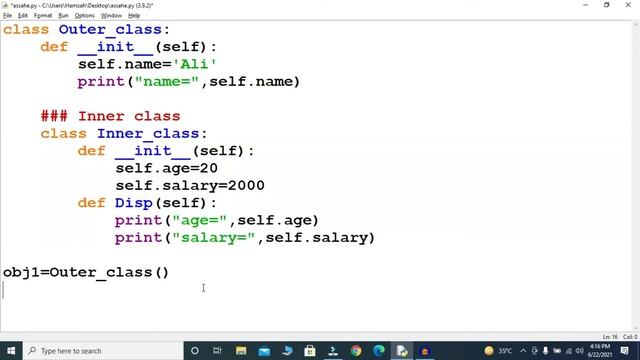Viewport: 640px width, 360px height.
Task: Close the IDLE editor window
Action: [x=628, y=5]
